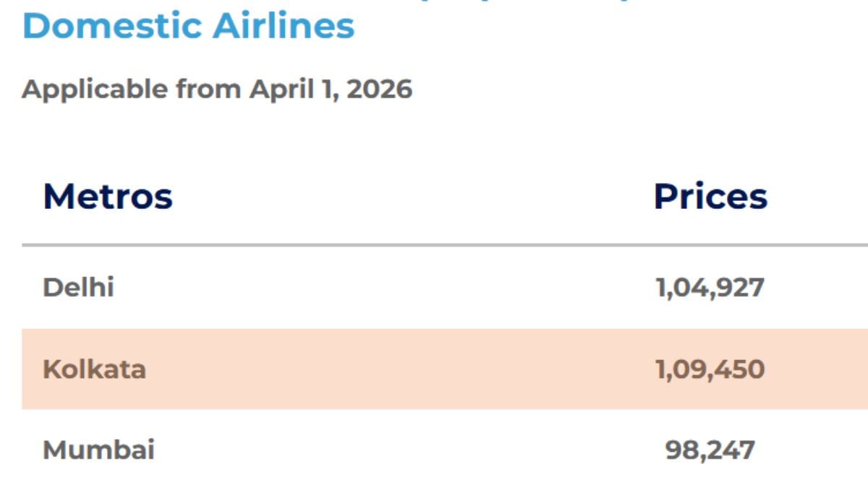Click the word 'April' in the subtitle
This screenshot has width=868, height=488.
point(276,90)
